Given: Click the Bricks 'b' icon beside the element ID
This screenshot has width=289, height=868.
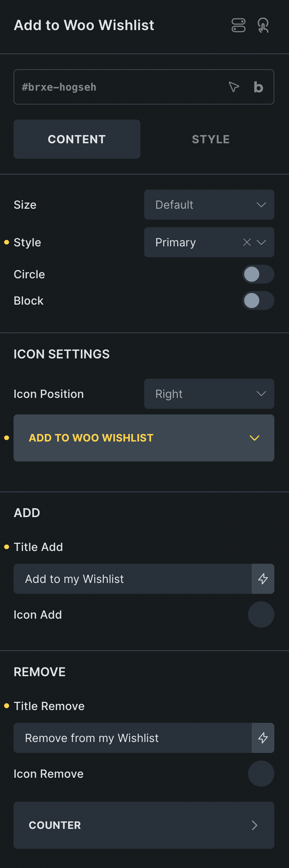Looking at the screenshot, I should 258,87.
